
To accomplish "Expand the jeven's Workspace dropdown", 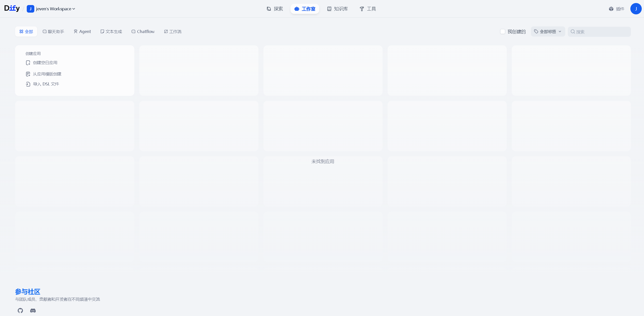I will (x=53, y=9).
